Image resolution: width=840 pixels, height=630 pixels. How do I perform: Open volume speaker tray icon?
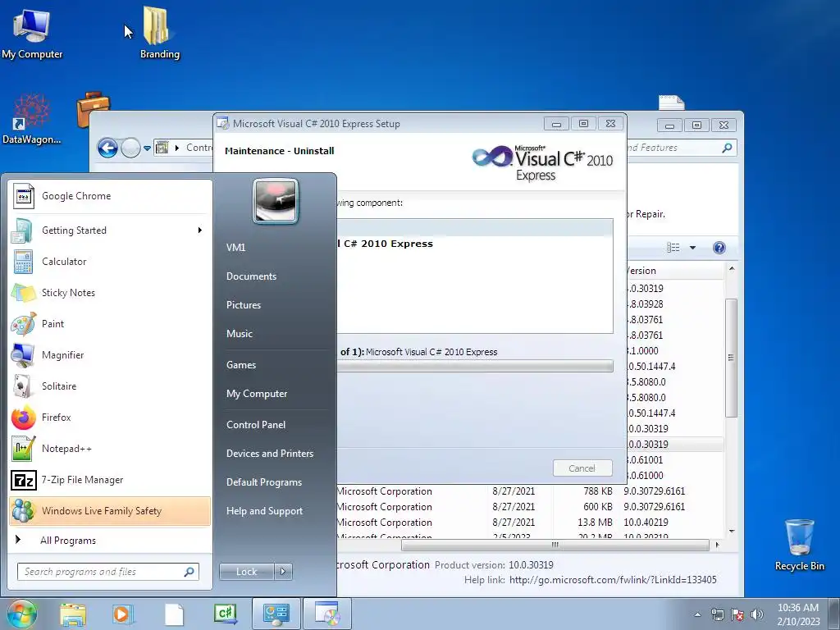pos(757,614)
